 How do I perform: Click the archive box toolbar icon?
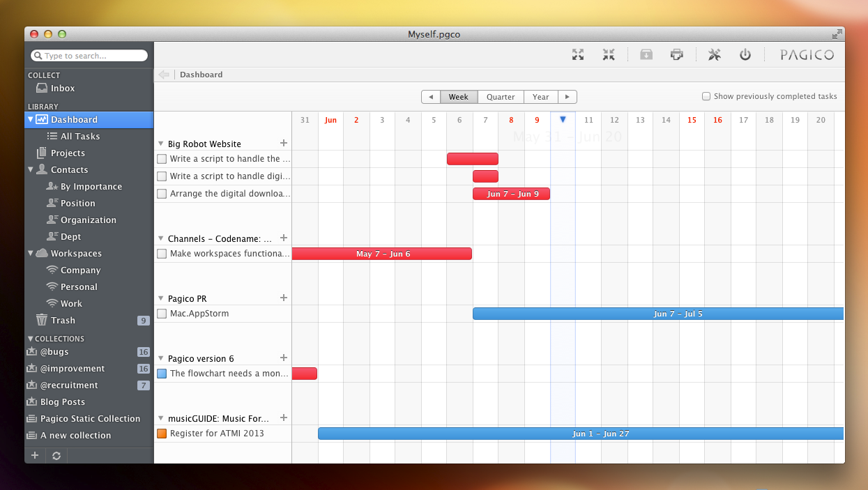(x=646, y=54)
